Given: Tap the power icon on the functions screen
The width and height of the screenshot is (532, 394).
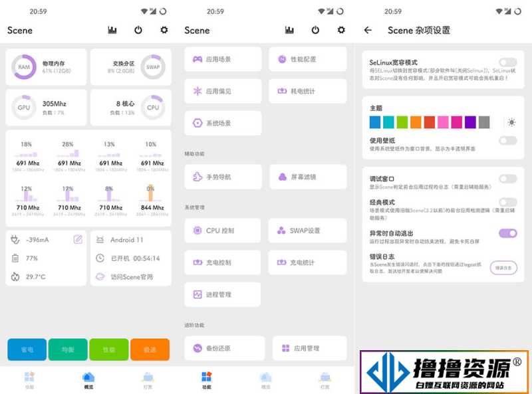Looking at the screenshot, I should (315, 30).
